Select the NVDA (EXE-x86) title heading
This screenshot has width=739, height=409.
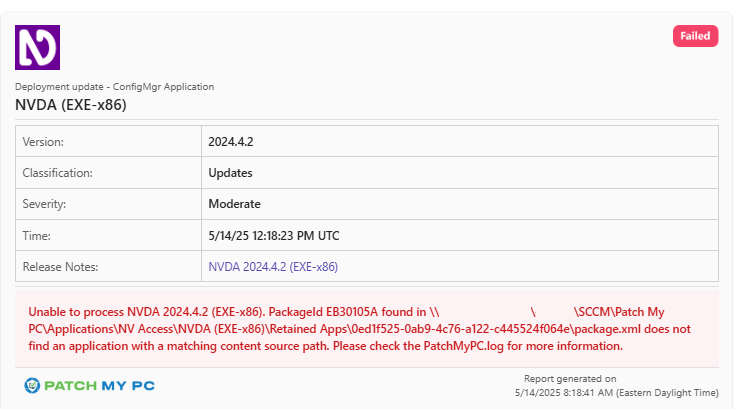71,105
